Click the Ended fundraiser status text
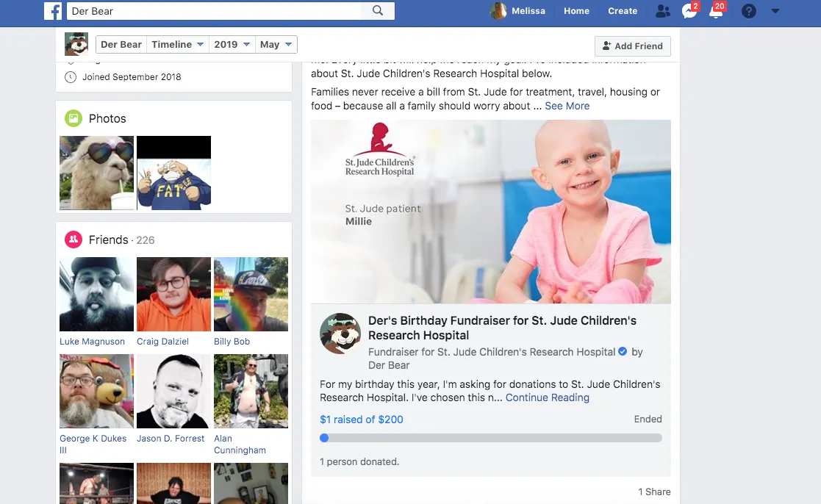The height and width of the screenshot is (504, 821). pos(648,419)
